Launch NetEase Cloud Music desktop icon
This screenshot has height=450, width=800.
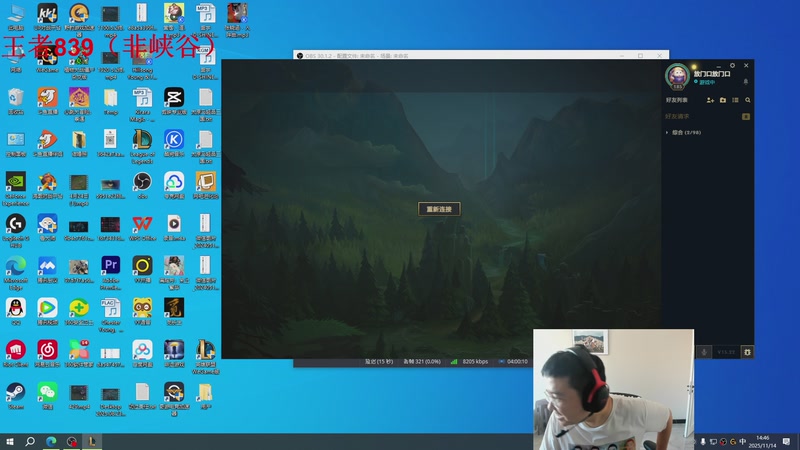[47, 354]
